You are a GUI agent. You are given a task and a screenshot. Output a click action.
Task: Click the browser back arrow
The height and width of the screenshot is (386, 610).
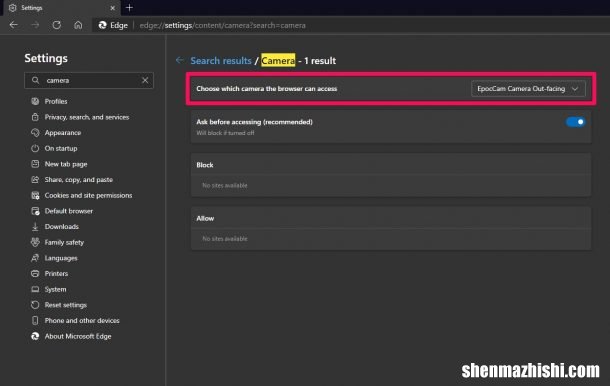(x=14, y=25)
